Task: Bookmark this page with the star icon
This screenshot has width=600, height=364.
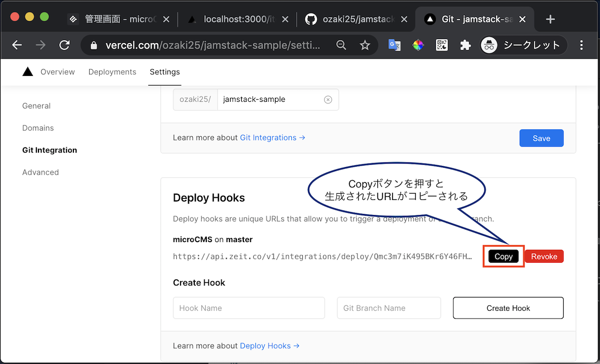Action: [365, 45]
